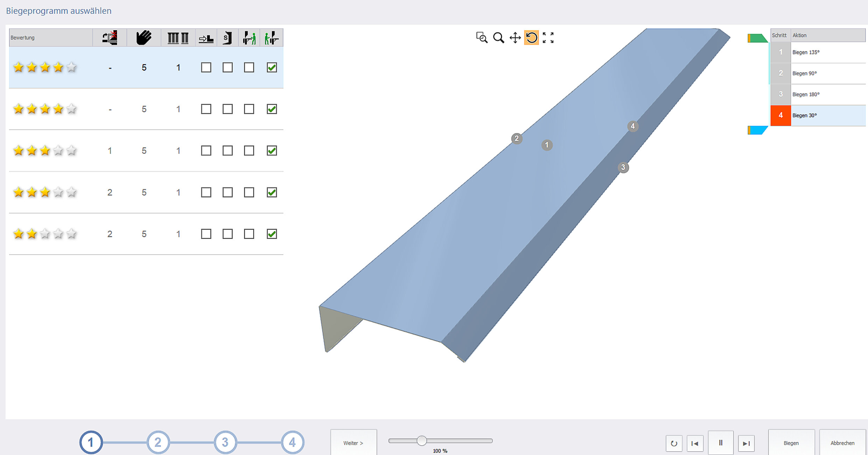Toggle the highlighted rotate view tool
Image resolution: width=868 pixels, height=455 pixels.
pyautogui.click(x=531, y=37)
